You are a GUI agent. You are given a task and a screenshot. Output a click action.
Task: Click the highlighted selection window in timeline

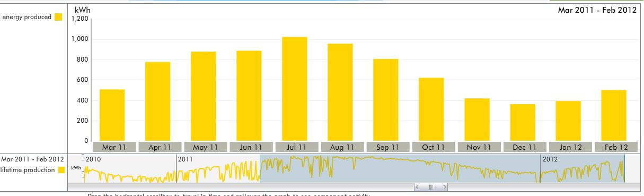click(443, 169)
